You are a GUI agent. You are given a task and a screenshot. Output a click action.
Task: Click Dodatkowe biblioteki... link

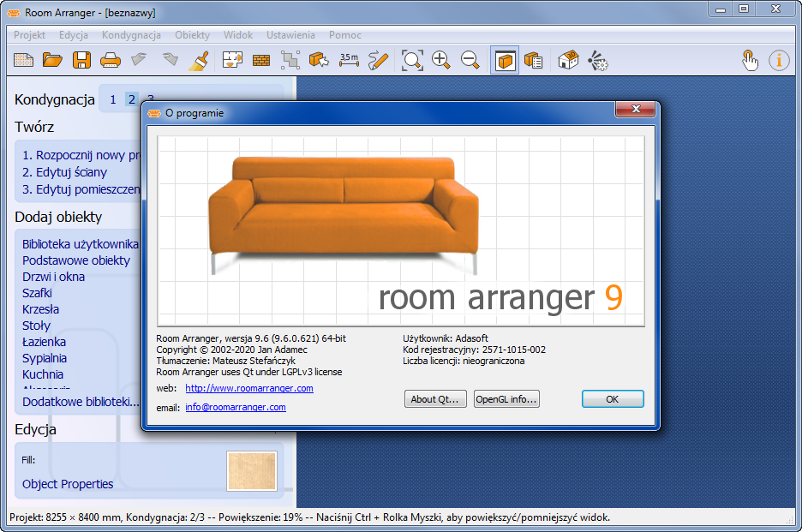81,402
